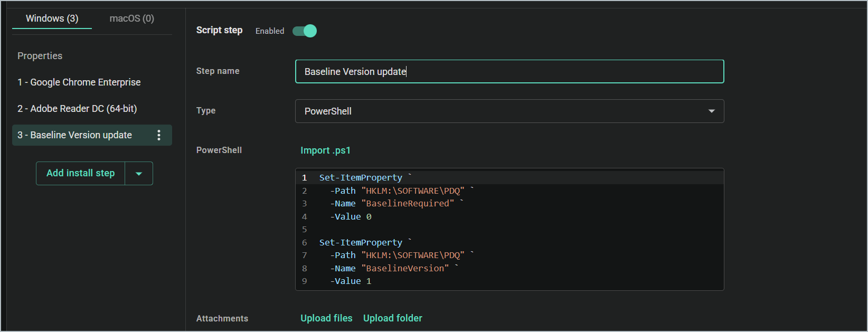Click the HKLM path on line 2
868x332 pixels.
[413, 191]
